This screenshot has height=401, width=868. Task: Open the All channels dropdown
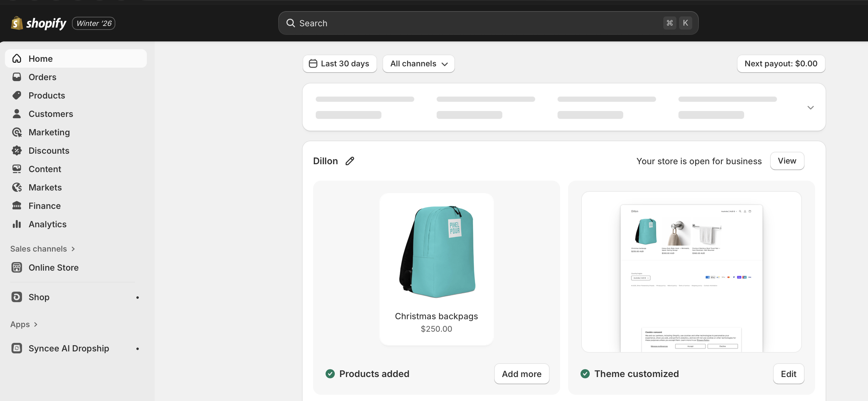(419, 64)
